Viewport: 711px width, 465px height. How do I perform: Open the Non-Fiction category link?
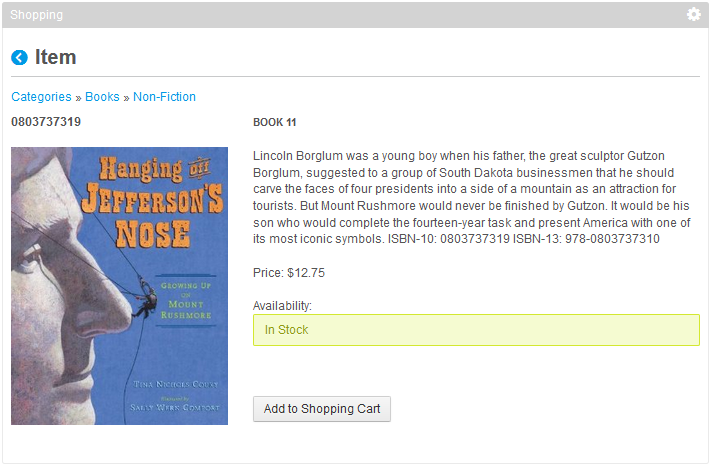(x=164, y=97)
